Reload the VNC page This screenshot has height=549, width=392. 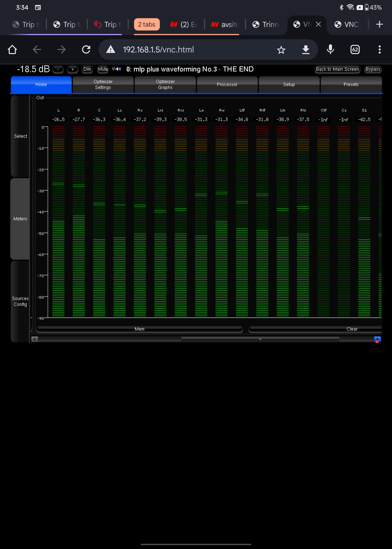click(x=86, y=50)
